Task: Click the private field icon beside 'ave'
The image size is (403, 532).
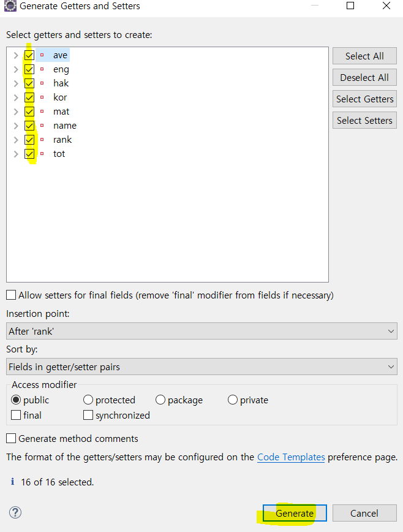Action: [42, 55]
